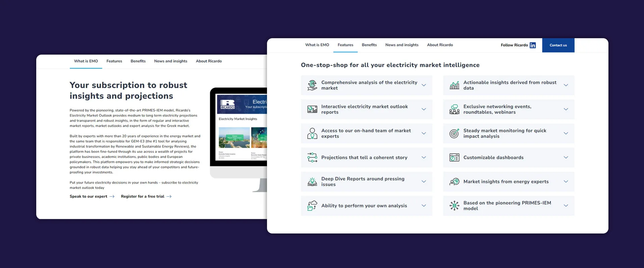
Task: Expand Market insights from energy experts chevron
Action: click(566, 182)
